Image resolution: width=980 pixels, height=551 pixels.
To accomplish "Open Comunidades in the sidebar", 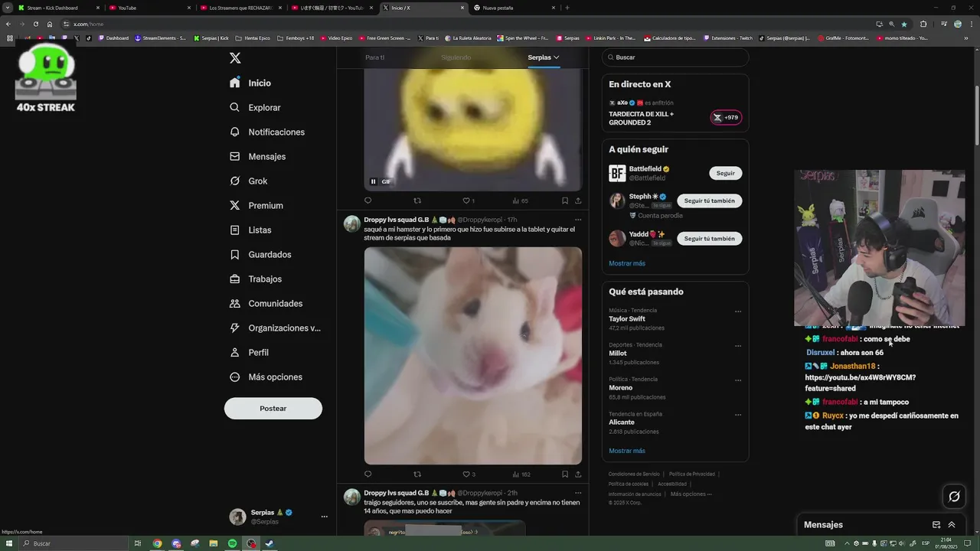I will (266, 303).
